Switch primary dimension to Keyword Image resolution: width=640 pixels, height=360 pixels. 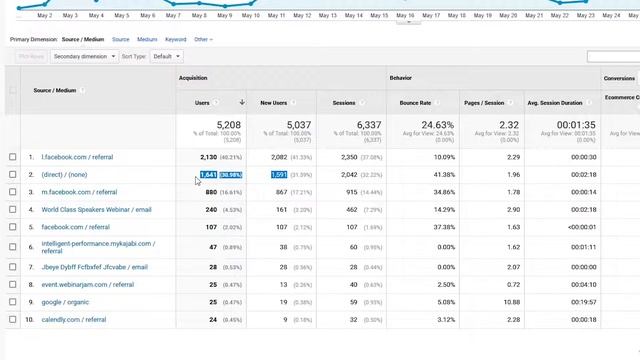pyautogui.click(x=176, y=40)
